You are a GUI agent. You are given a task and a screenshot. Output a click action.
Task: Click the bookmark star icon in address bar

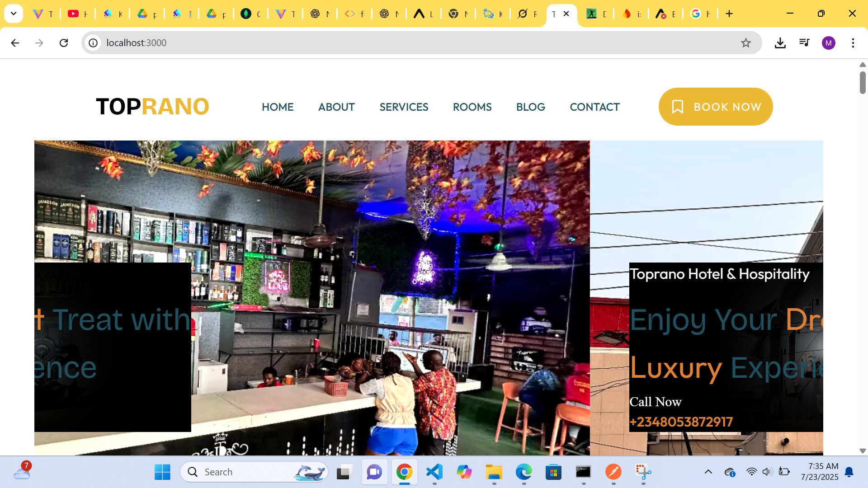pyautogui.click(x=745, y=43)
